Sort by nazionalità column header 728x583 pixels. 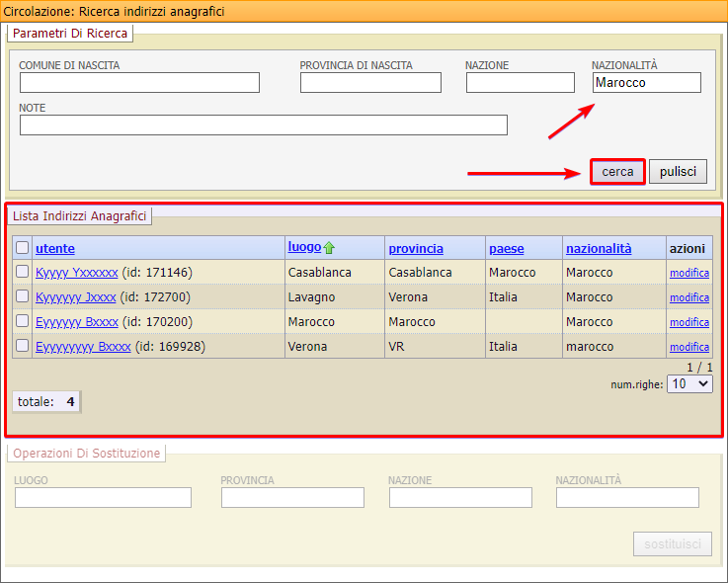pos(599,248)
